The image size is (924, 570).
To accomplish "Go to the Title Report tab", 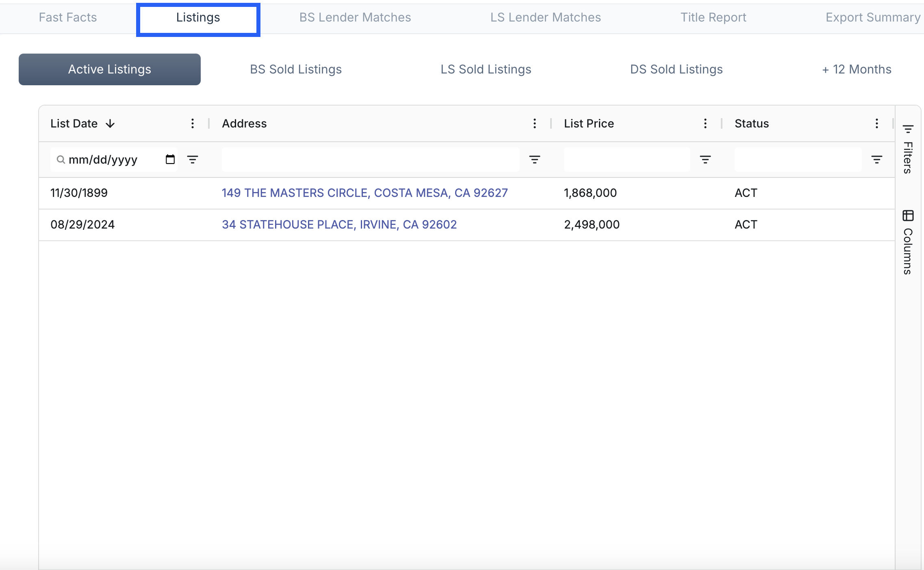I will pos(714,17).
